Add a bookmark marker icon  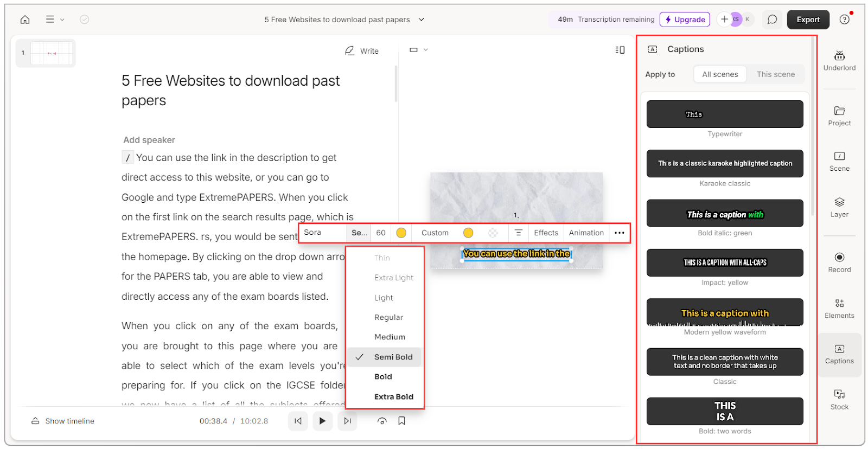tap(402, 421)
